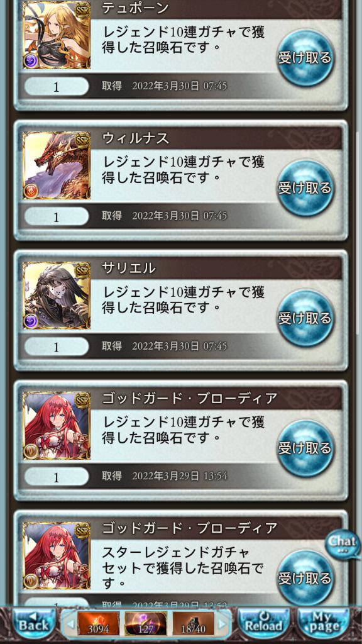The width and height of the screenshot is (362, 644).
Task: Claim the Star Legend gacha ブローディア stone
Action: coord(305,579)
